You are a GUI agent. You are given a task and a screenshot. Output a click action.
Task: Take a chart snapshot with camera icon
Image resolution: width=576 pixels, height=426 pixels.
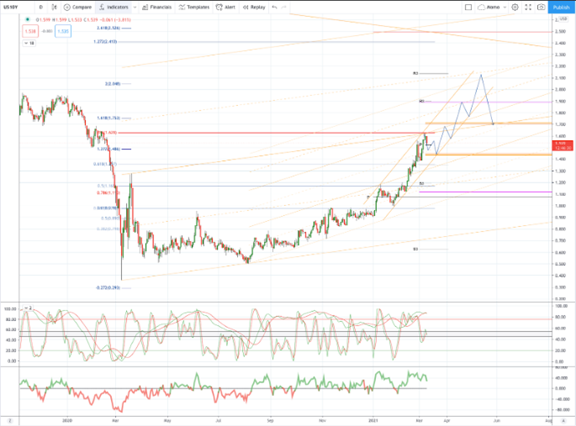541,7
